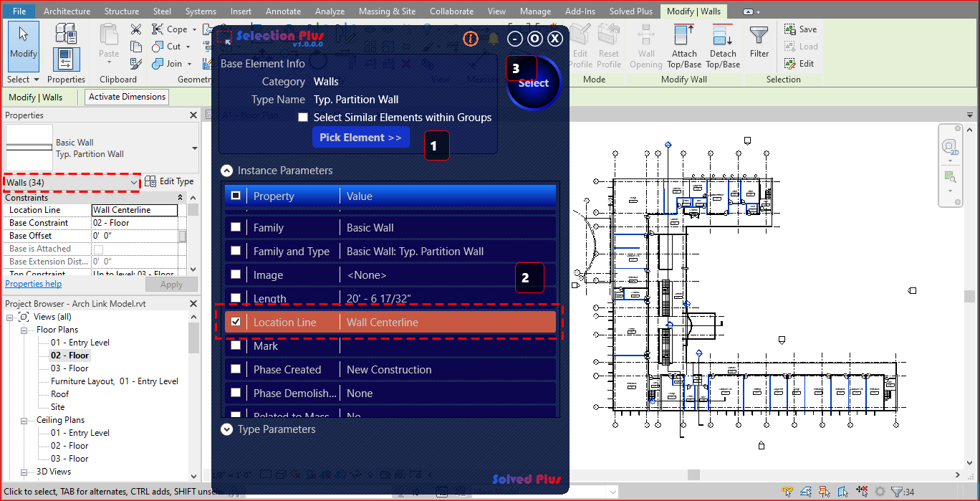This screenshot has height=501, width=980.
Task: Check the Mark parameter checkbox
Action: pyautogui.click(x=236, y=345)
